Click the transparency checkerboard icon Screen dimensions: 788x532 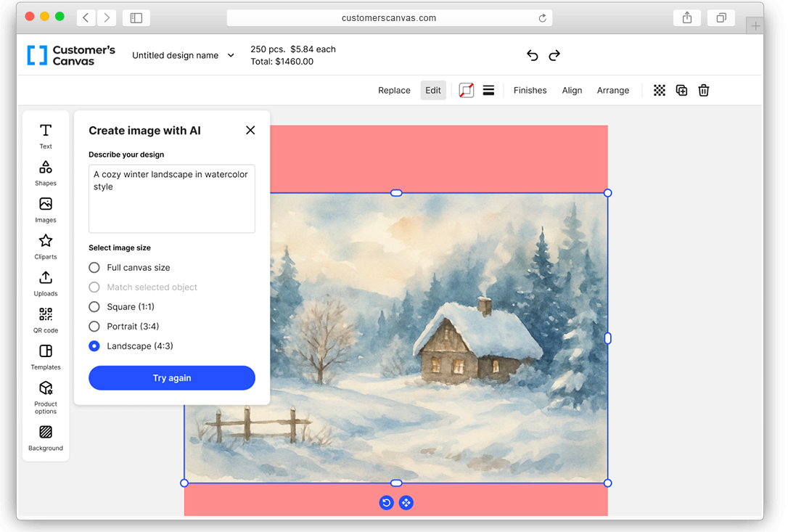click(x=660, y=91)
